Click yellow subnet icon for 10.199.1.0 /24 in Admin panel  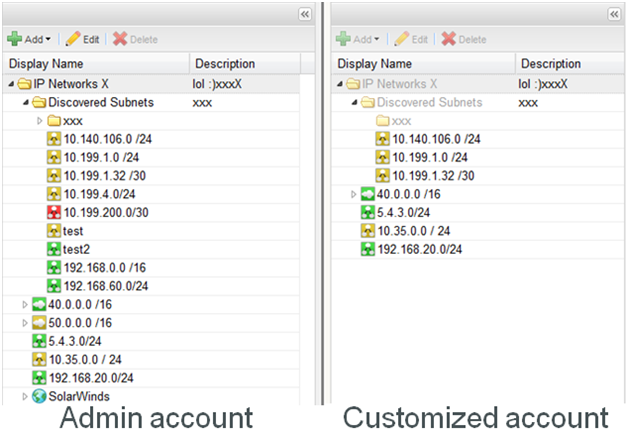[x=54, y=157]
